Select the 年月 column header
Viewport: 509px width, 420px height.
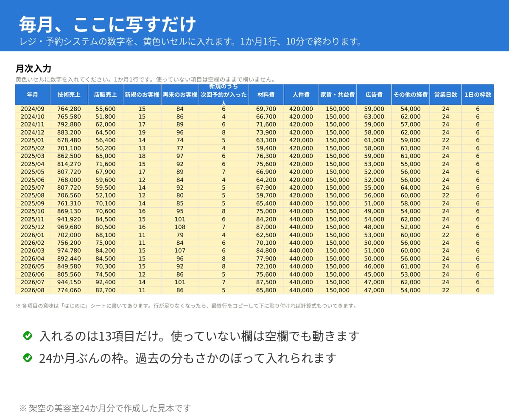[x=33, y=95]
